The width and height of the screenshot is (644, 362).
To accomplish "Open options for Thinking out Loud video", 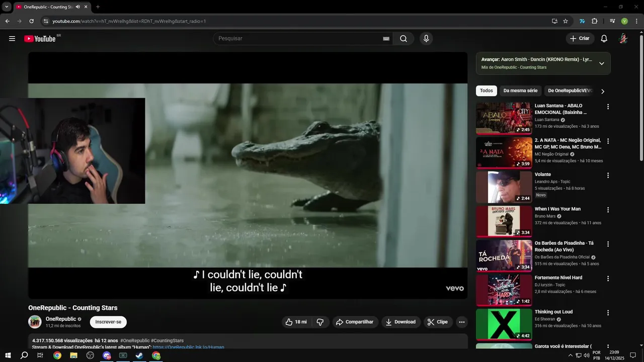I will [x=608, y=313].
